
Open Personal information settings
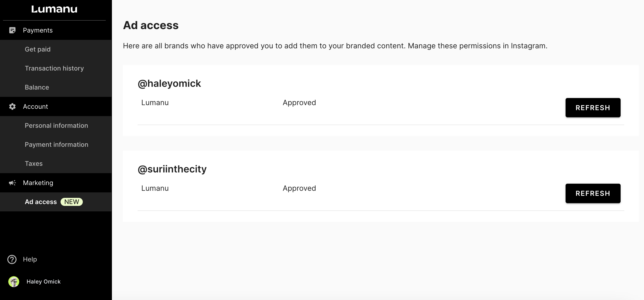click(56, 125)
